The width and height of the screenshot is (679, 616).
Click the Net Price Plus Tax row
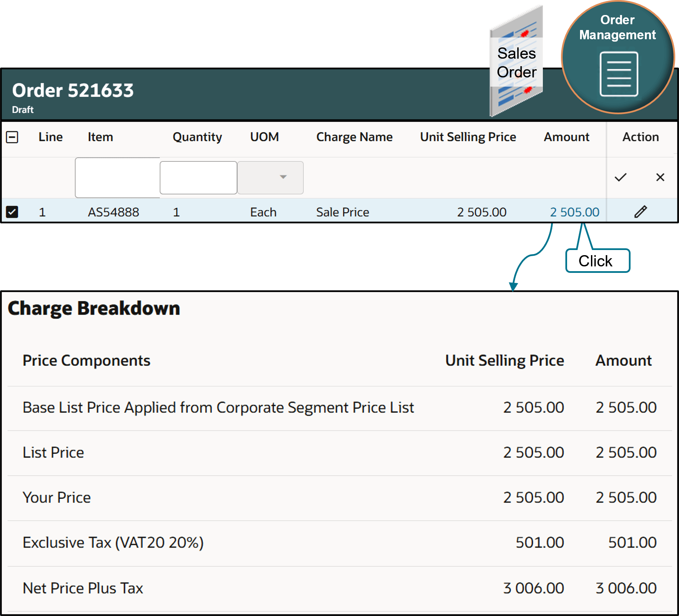click(x=83, y=587)
